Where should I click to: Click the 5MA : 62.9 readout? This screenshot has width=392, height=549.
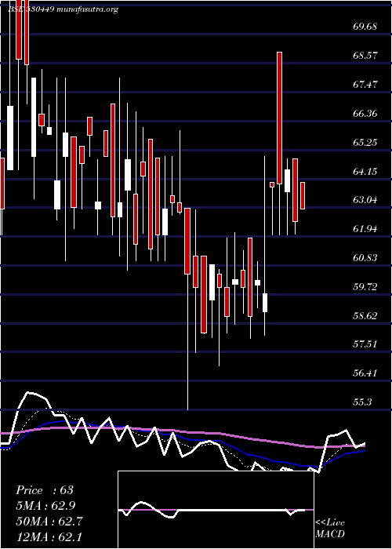pyautogui.click(x=45, y=506)
